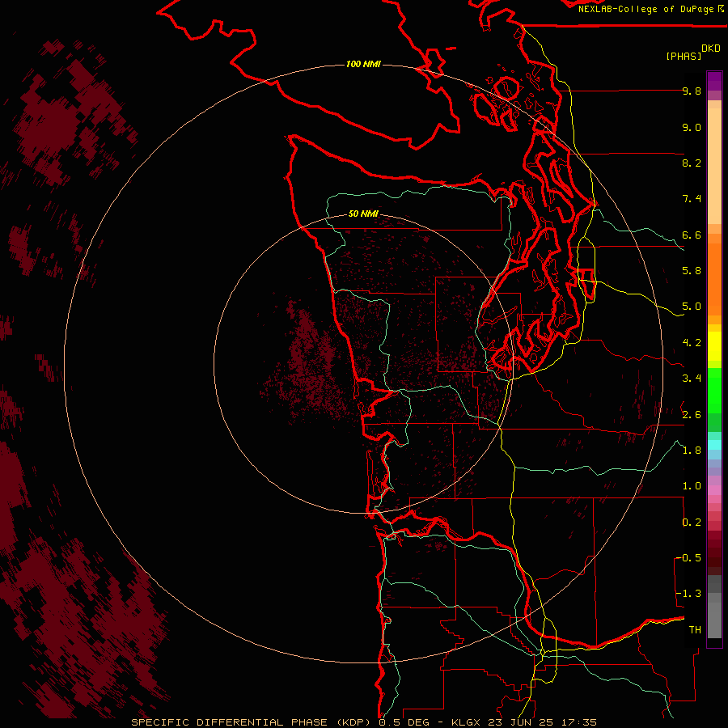
Task: Click the 9.8 value on the color scale
Action: coord(692,91)
